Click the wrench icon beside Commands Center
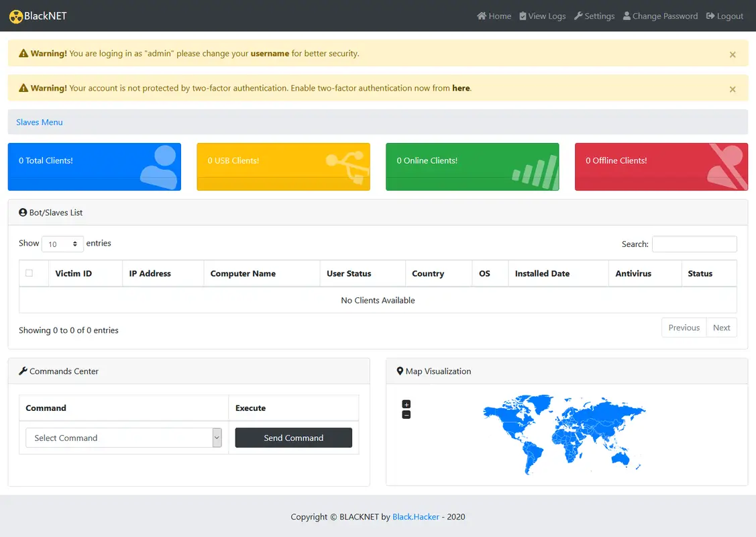Viewport: 756px width, 537px height. (x=22, y=371)
